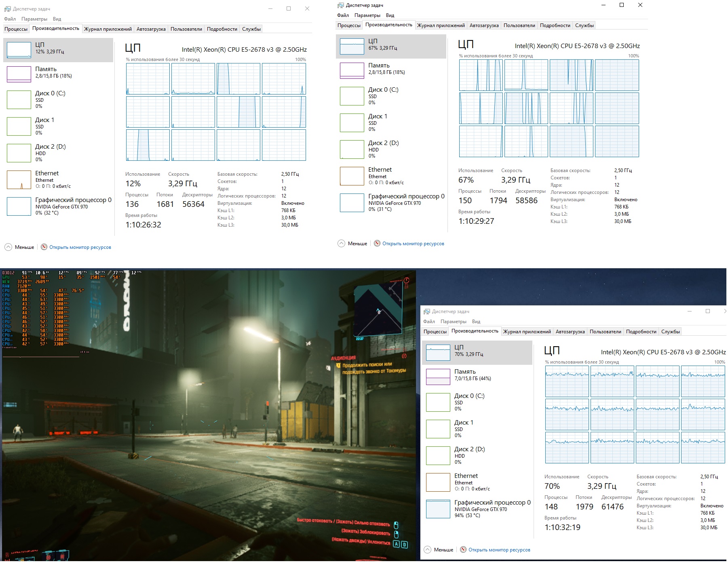Open Журнал приложений tab in 12% CPU window

108,29
